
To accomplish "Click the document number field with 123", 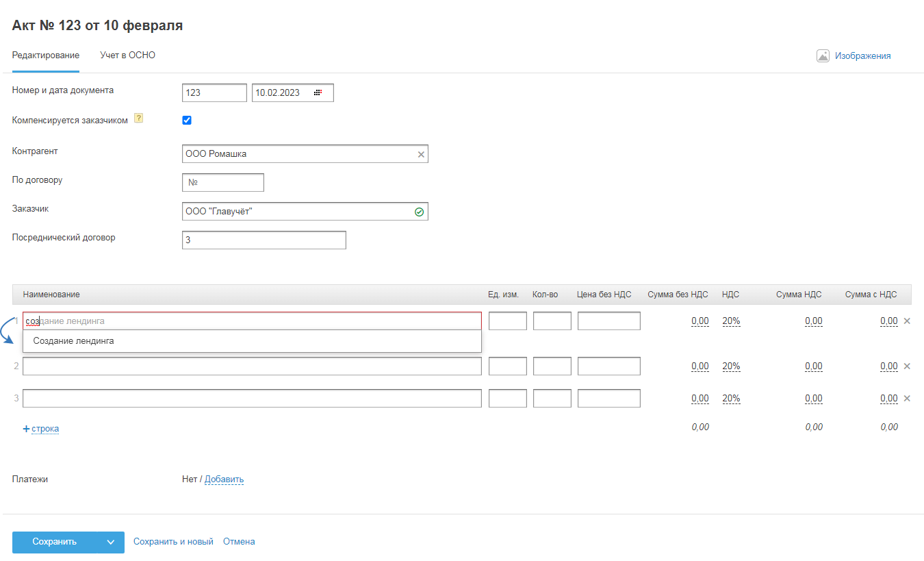I will click(x=214, y=92).
